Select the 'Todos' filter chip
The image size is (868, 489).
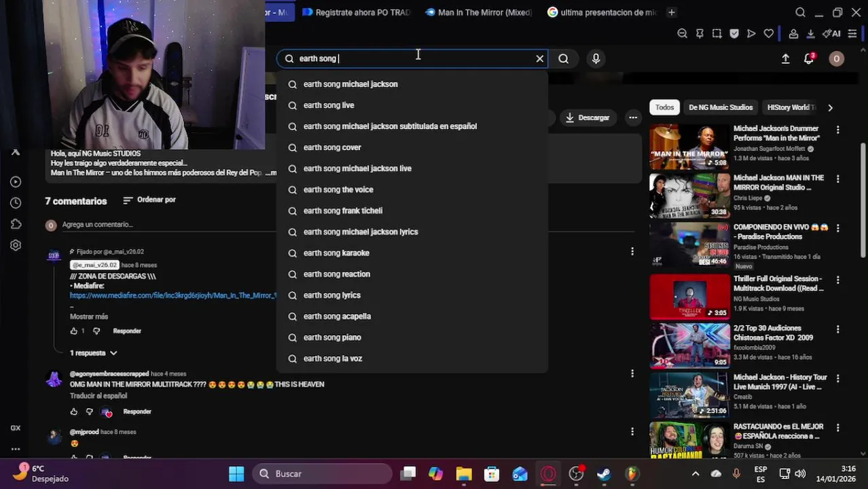[x=664, y=107]
